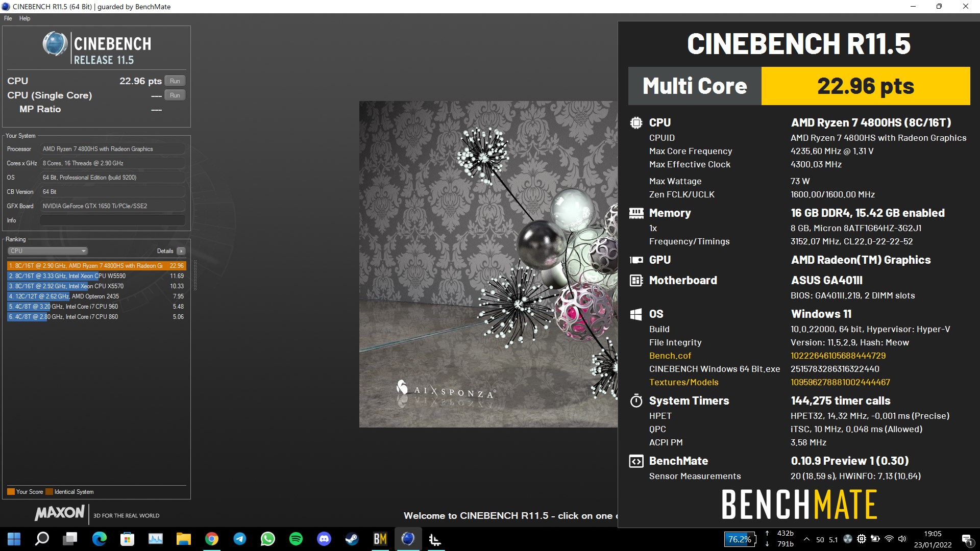980x551 pixels.
Task: Click the CPU chip tray icon
Action: (862, 539)
